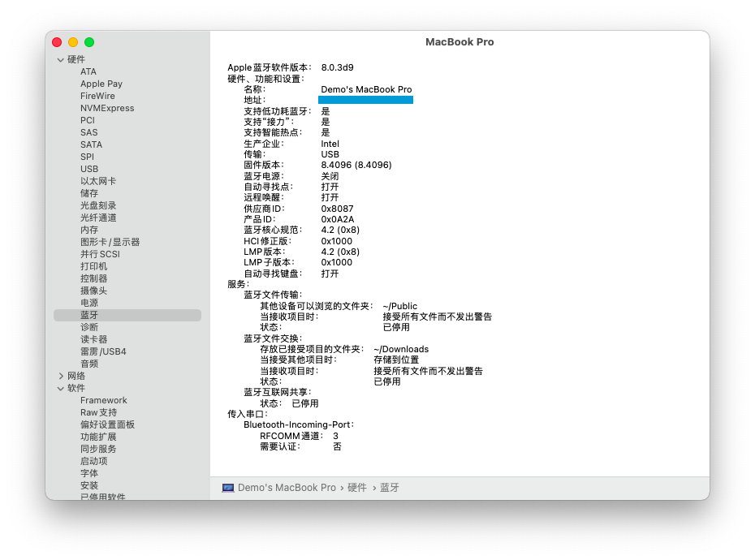This screenshot has width=755, height=560.
Task: Click the 0x0A2A product ID value
Action: click(x=338, y=220)
